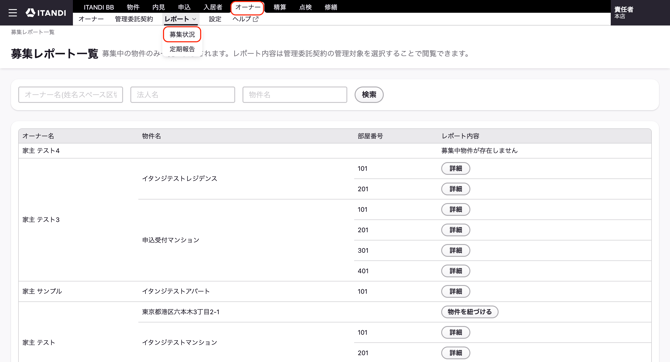
Task: Open 詳細 for 申込受付マンション room 301
Action: [x=455, y=250]
